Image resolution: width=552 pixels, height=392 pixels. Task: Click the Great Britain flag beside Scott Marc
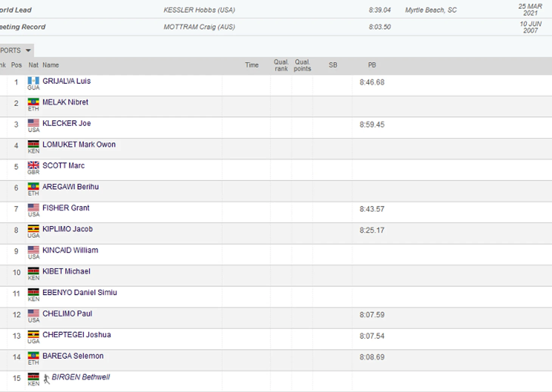point(33,165)
